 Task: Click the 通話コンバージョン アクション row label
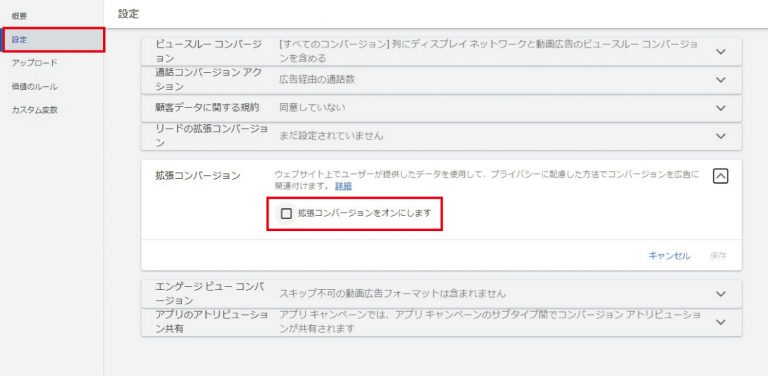(x=209, y=79)
